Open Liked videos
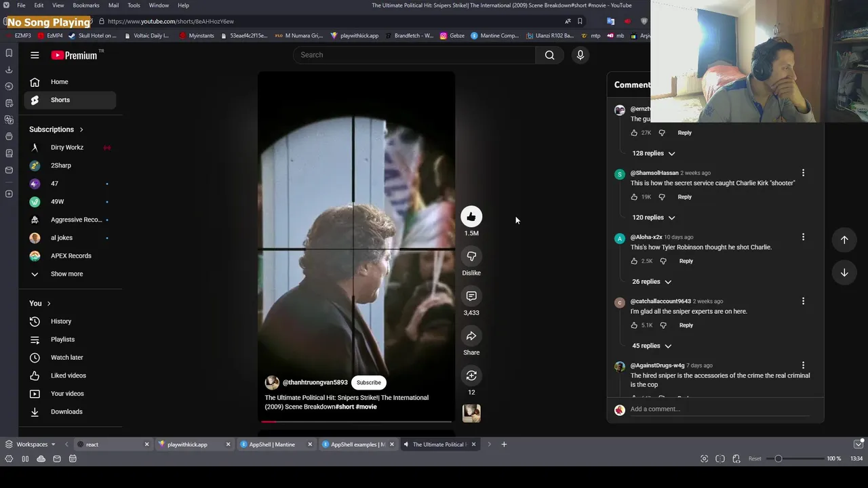Image resolution: width=868 pixels, height=488 pixels. coord(70,375)
